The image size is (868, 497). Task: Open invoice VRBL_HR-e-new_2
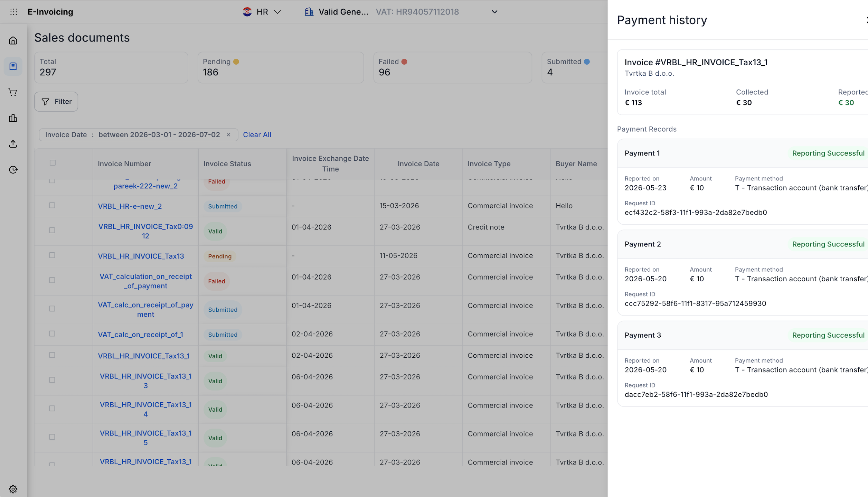tap(130, 206)
